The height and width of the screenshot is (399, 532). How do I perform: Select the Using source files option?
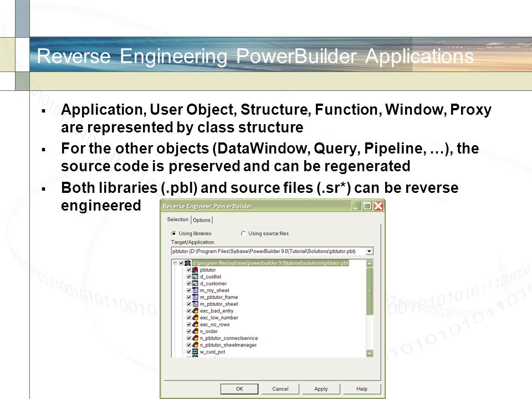point(243,233)
